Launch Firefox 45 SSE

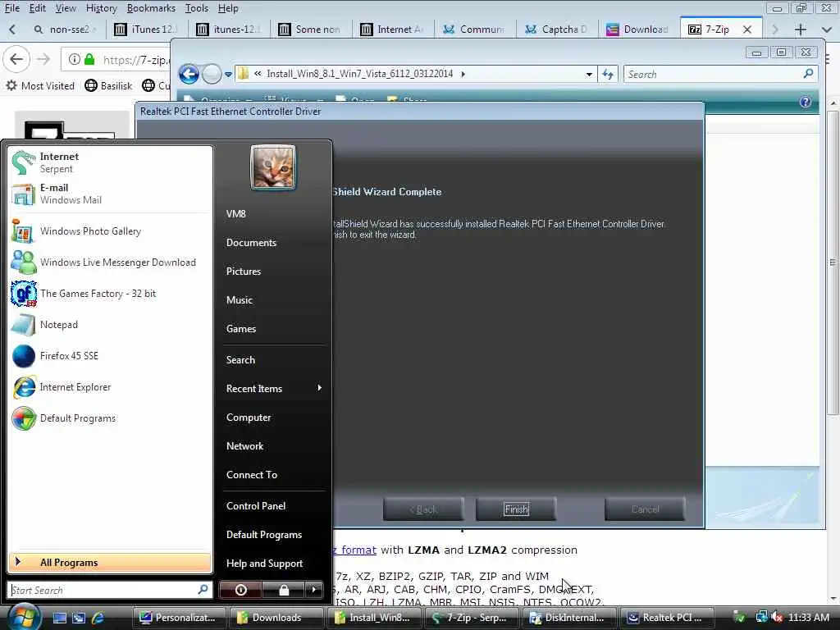(110, 356)
